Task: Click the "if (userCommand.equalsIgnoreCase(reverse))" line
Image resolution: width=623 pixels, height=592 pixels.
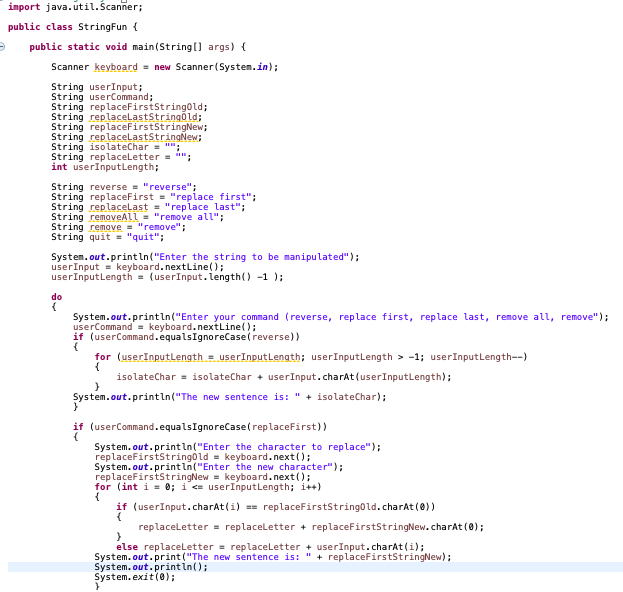Action: pyautogui.click(x=186, y=337)
